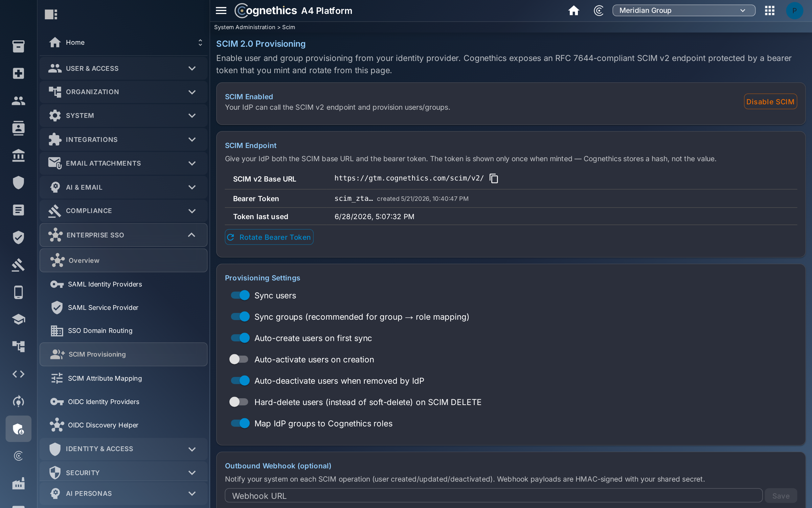Click the Cognethics C icon in left rail
The width and height of the screenshot is (812, 508).
pos(18,456)
